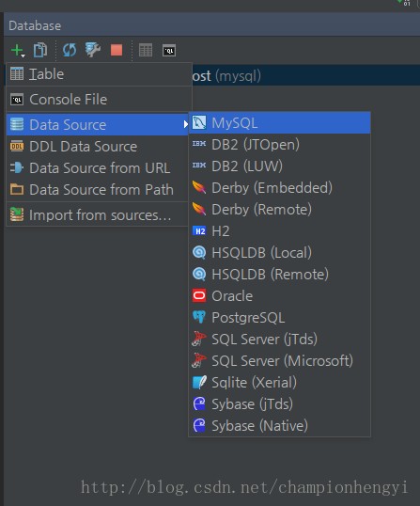The height and width of the screenshot is (506, 420).
Task: Click the Import from sources icon
Action: [x=17, y=214]
